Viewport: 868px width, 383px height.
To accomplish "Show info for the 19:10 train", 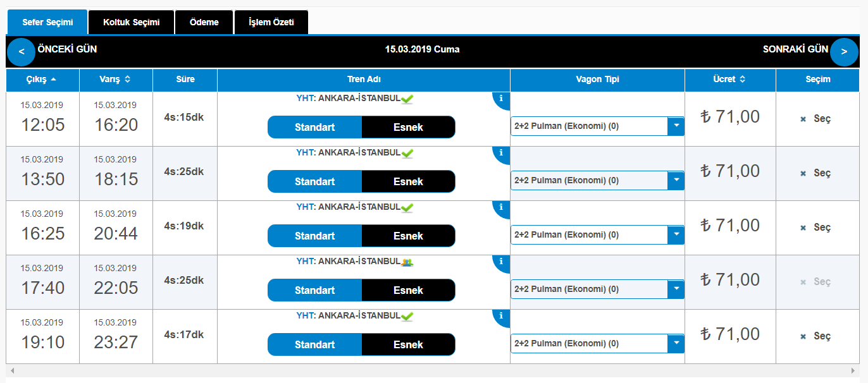I will [501, 316].
